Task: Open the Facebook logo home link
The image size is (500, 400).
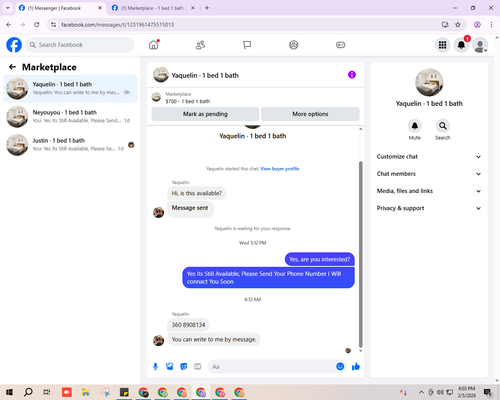Action: point(14,45)
